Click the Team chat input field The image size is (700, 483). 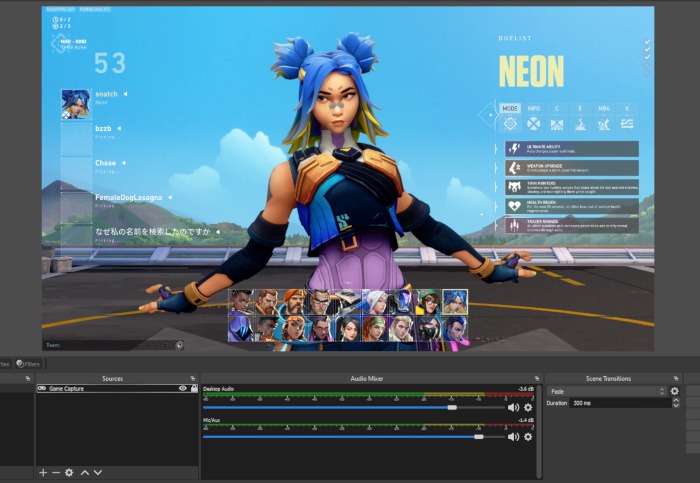coord(114,345)
